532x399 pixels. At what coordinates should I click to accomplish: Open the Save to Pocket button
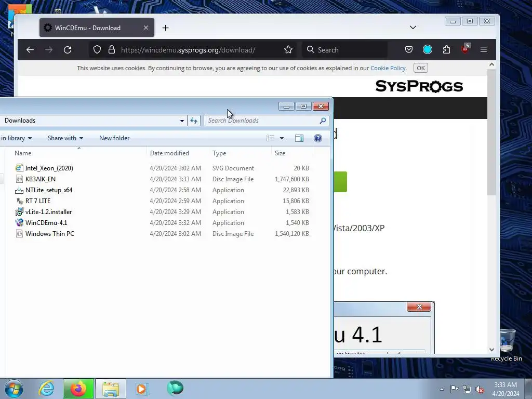[409, 49]
